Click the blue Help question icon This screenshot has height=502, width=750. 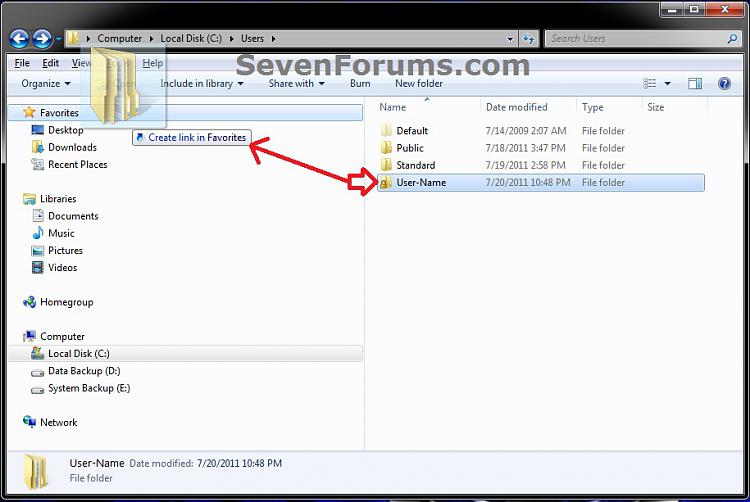pyautogui.click(x=724, y=84)
